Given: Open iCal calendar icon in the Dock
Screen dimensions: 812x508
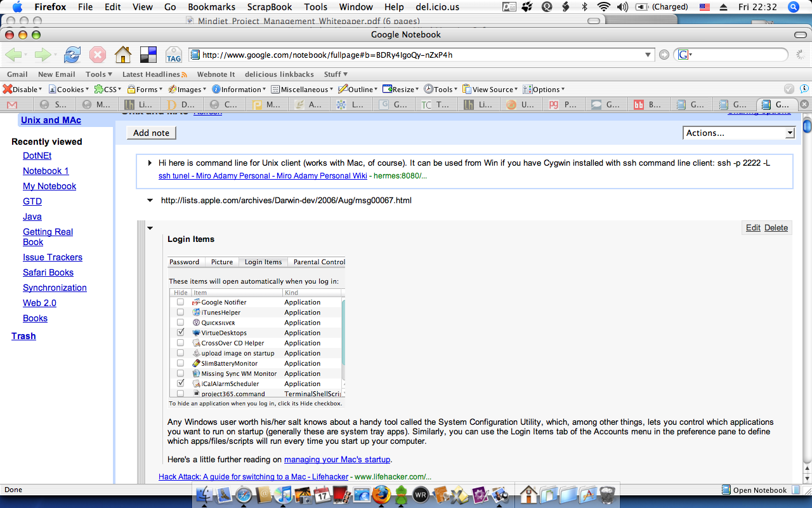Looking at the screenshot, I should tap(323, 495).
